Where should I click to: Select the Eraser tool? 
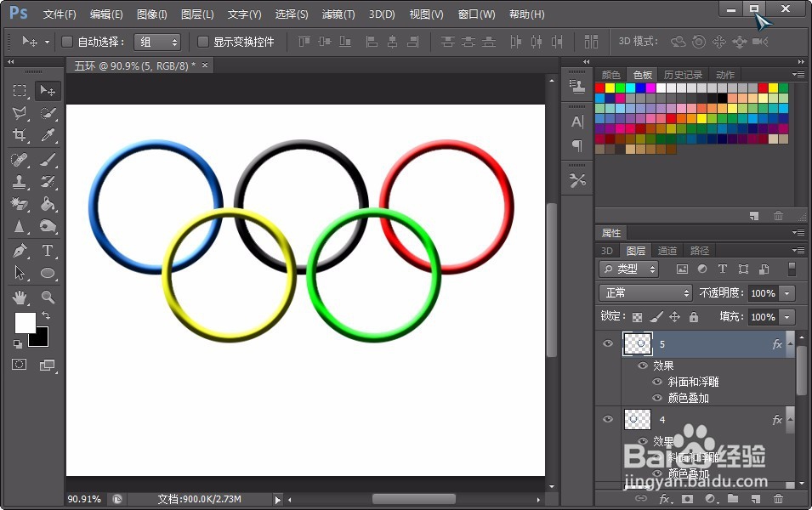pos(20,204)
